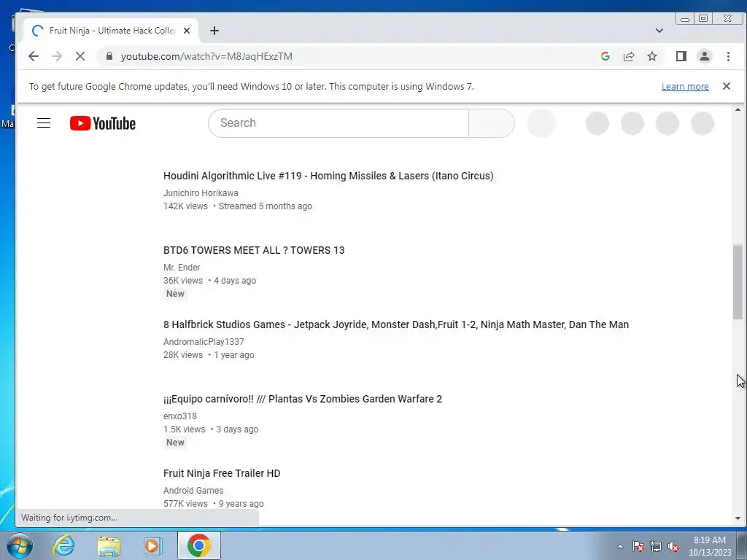Open Junichiro Horikawa channel
The width and height of the screenshot is (747, 560).
click(x=201, y=192)
